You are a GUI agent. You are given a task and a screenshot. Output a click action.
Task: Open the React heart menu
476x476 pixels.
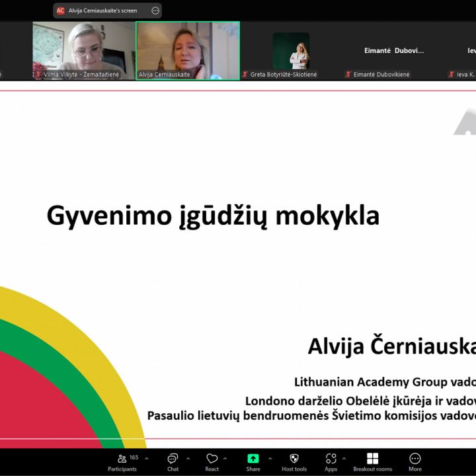coord(212,462)
